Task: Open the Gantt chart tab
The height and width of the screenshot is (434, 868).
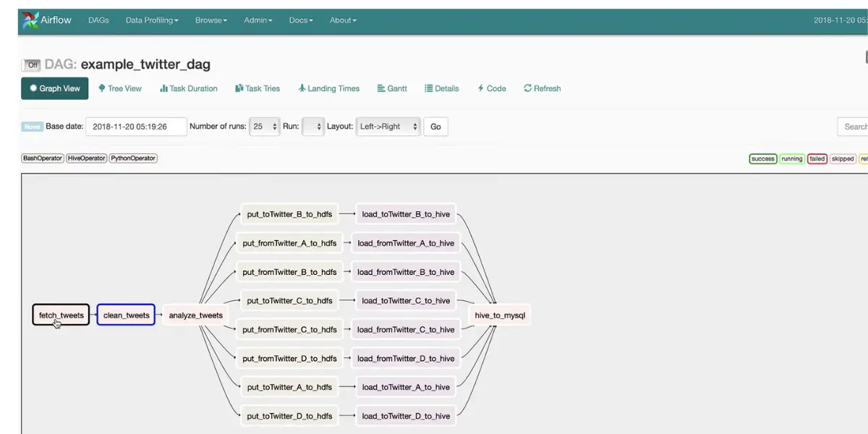Action: pyautogui.click(x=392, y=88)
